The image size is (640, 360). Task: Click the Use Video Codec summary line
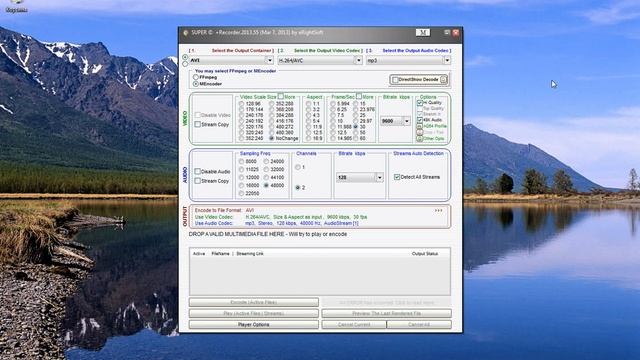tap(281, 217)
